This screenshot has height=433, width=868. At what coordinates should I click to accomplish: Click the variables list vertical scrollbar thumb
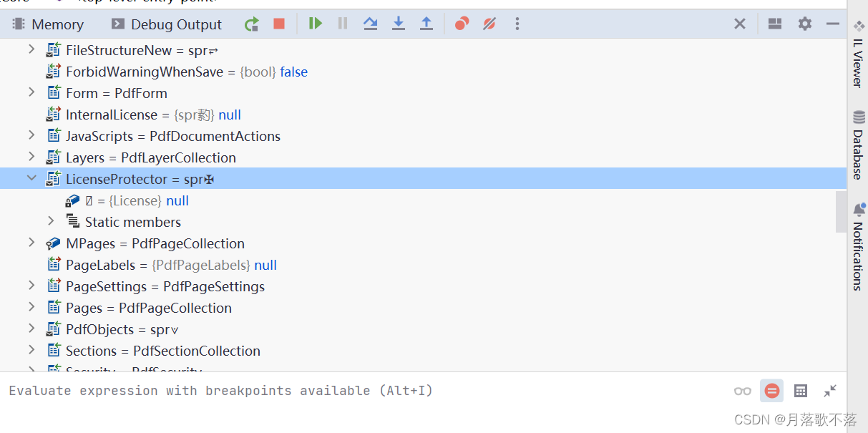pyautogui.click(x=841, y=212)
